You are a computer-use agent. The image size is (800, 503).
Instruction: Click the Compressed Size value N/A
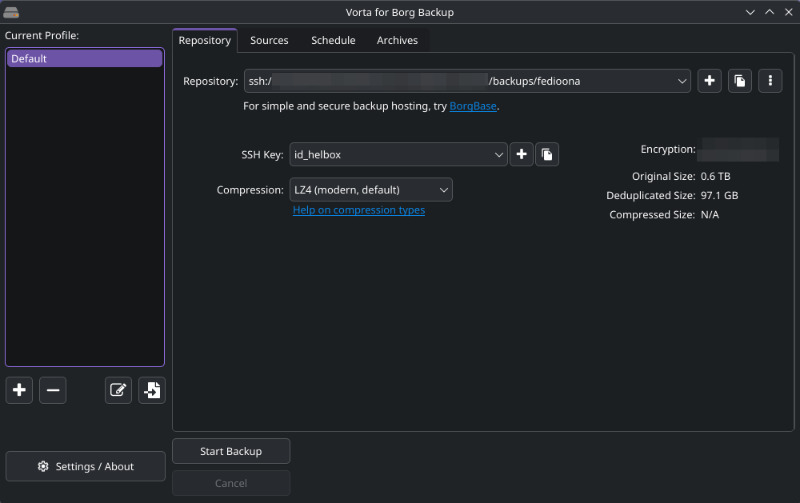point(710,215)
